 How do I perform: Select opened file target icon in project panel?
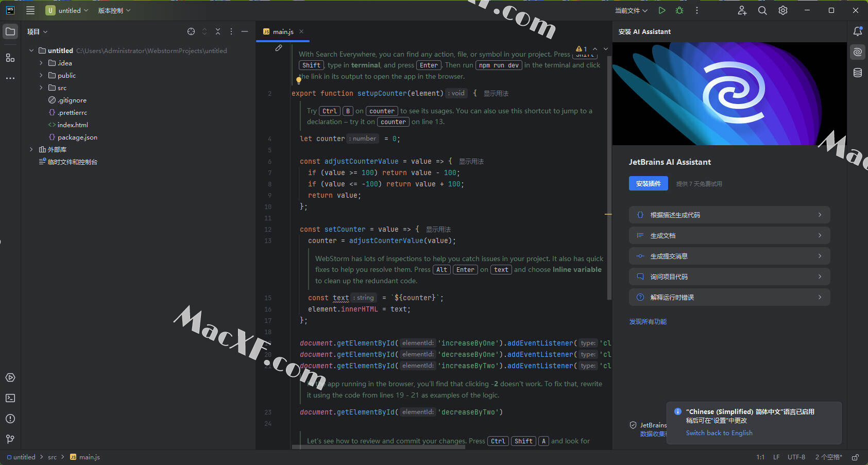[x=191, y=31]
